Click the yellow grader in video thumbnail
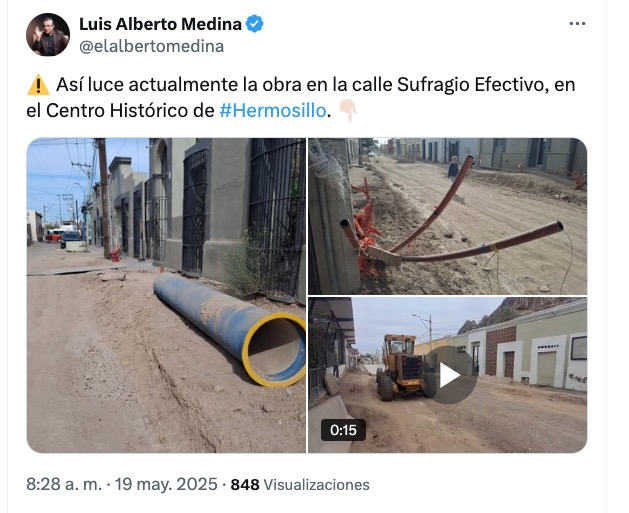 404,367
